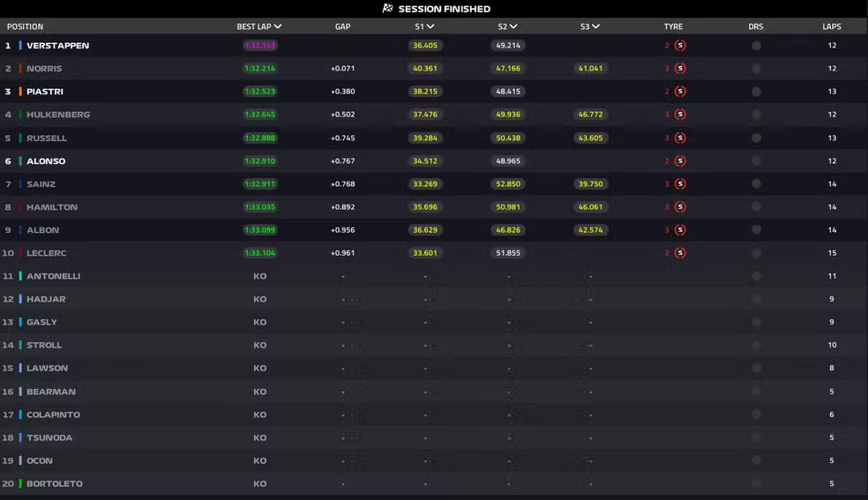Click Alonso's soft tyre compound icon
Screen dimensions: 868x500
pos(680,161)
